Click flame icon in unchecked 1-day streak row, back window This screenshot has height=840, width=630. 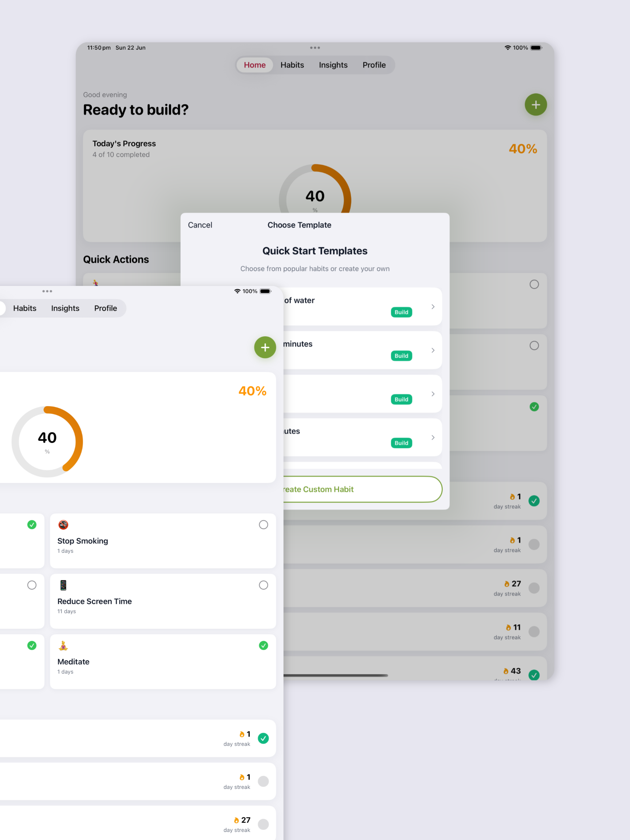512,540
